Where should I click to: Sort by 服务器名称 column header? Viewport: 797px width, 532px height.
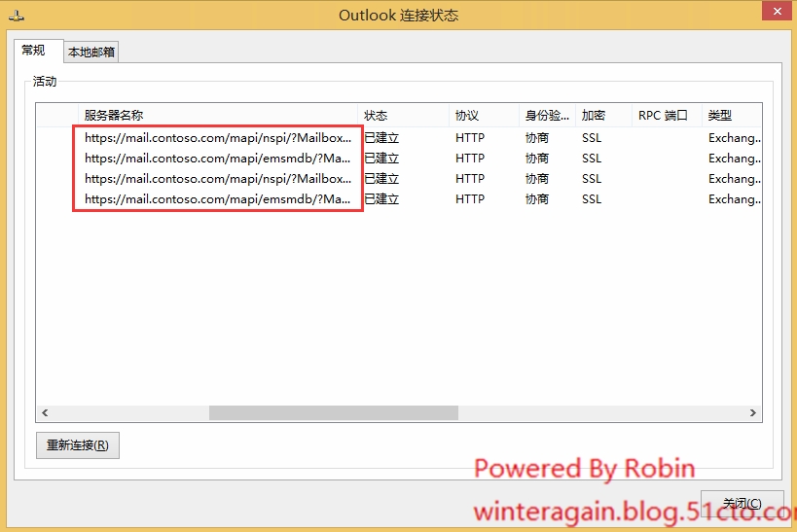pos(218,116)
